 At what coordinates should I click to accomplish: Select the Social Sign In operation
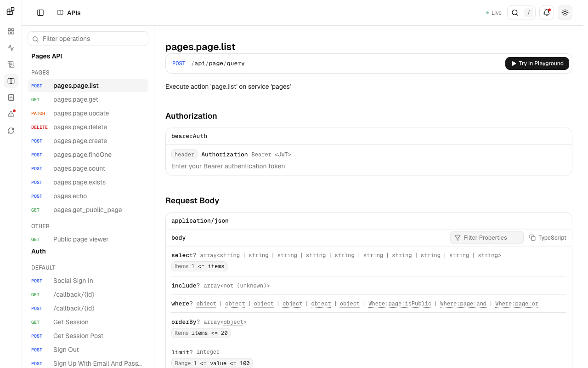pyautogui.click(x=88, y=281)
